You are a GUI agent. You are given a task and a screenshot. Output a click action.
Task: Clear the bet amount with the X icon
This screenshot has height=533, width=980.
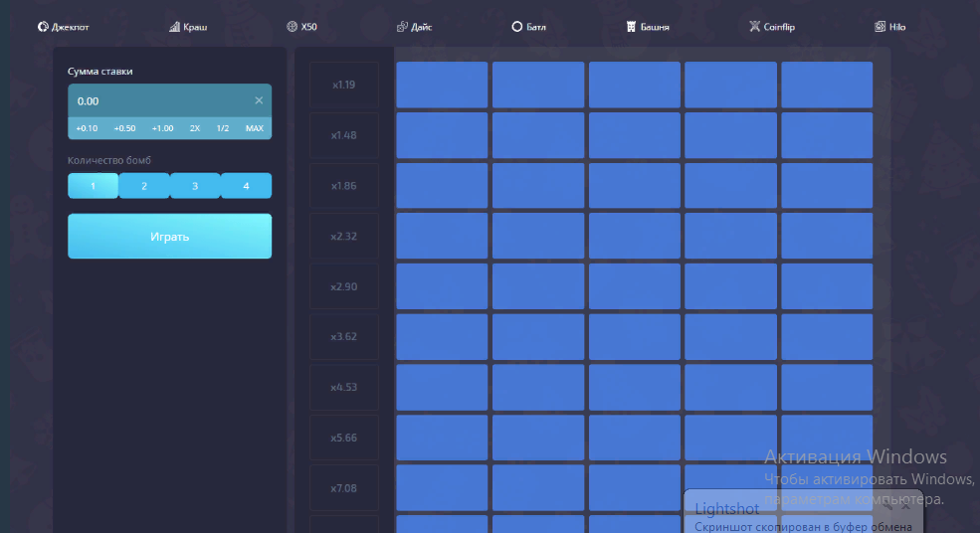pyautogui.click(x=259, y=100)
